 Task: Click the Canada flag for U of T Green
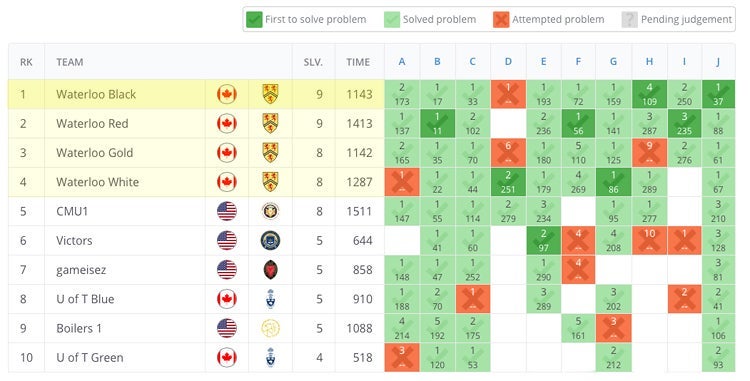tap(227, 357)
